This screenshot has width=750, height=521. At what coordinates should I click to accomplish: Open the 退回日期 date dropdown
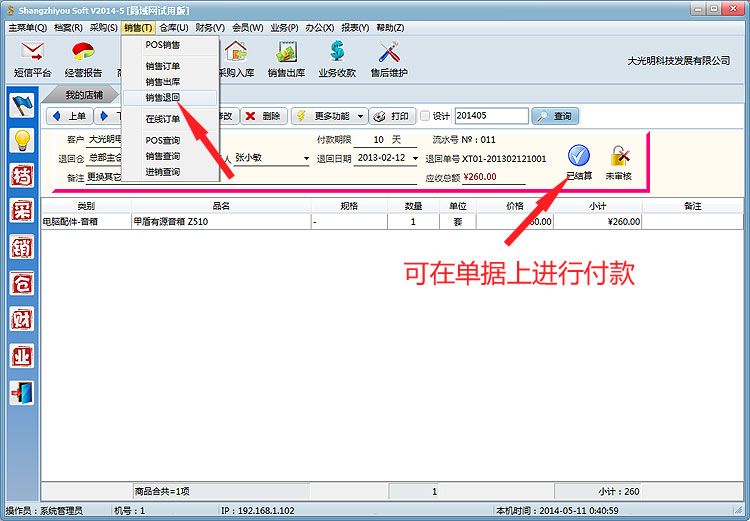tap(414, 158)
